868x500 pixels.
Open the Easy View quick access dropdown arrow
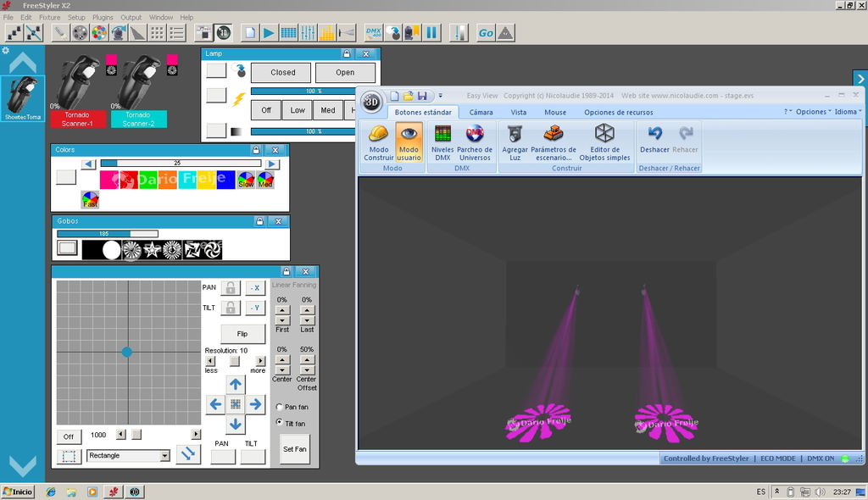(x=441, y=96)
